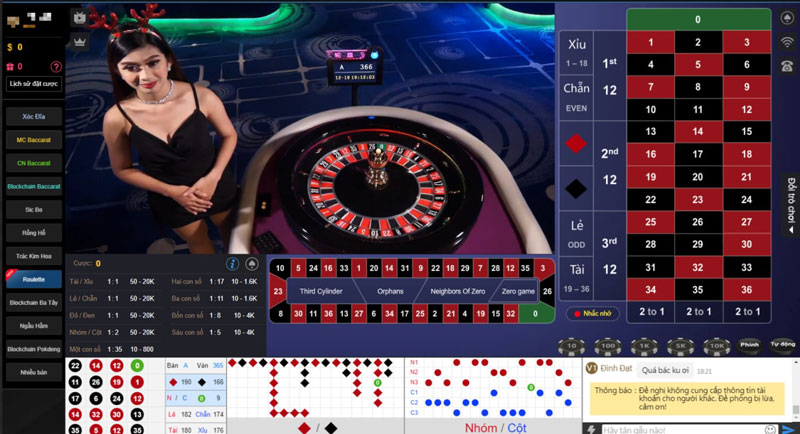Click the pink gift box icon
800x434 pixels.
click(x=10, y=66)
